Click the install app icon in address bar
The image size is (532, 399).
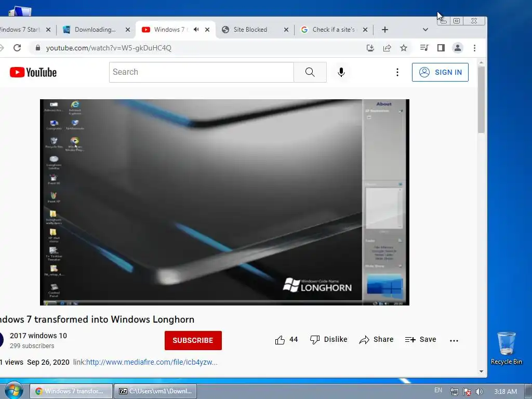point(370,48)
